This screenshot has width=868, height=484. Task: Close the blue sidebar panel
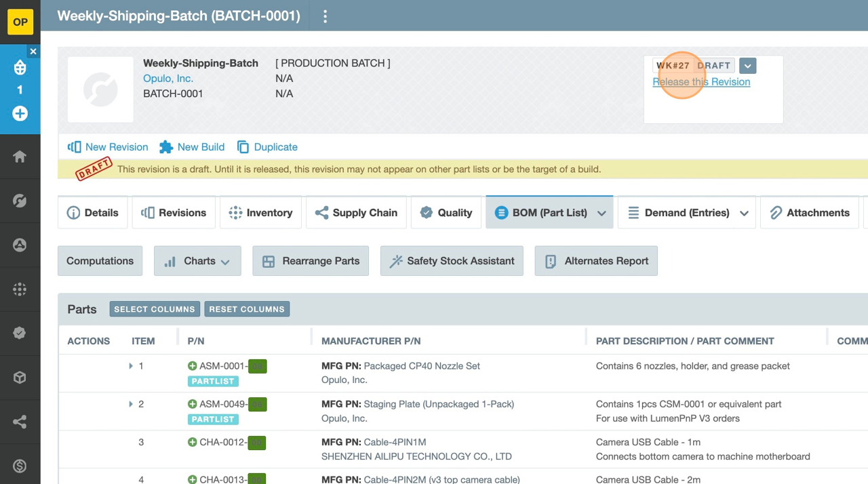coord(33,52)
